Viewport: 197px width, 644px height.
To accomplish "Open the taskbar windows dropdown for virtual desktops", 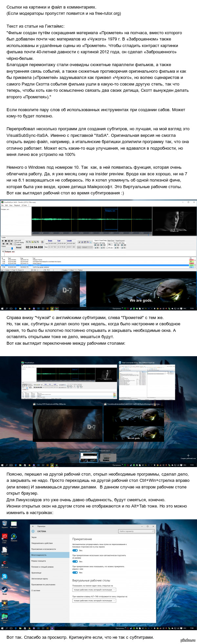I will [94, 590].
